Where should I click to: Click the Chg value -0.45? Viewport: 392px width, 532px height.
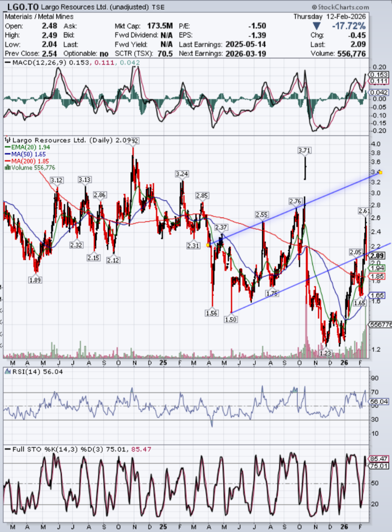[357, 35]
